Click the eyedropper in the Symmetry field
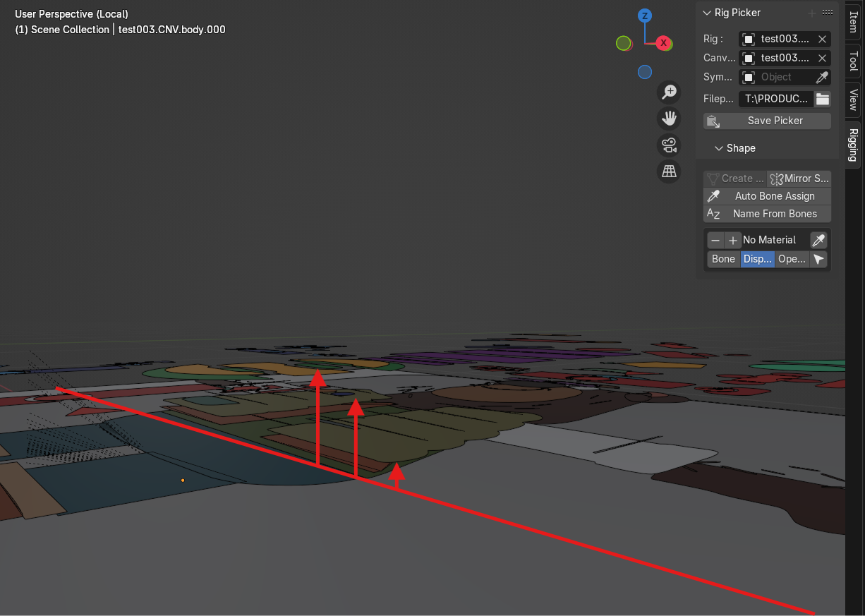 tap(821, 77)
